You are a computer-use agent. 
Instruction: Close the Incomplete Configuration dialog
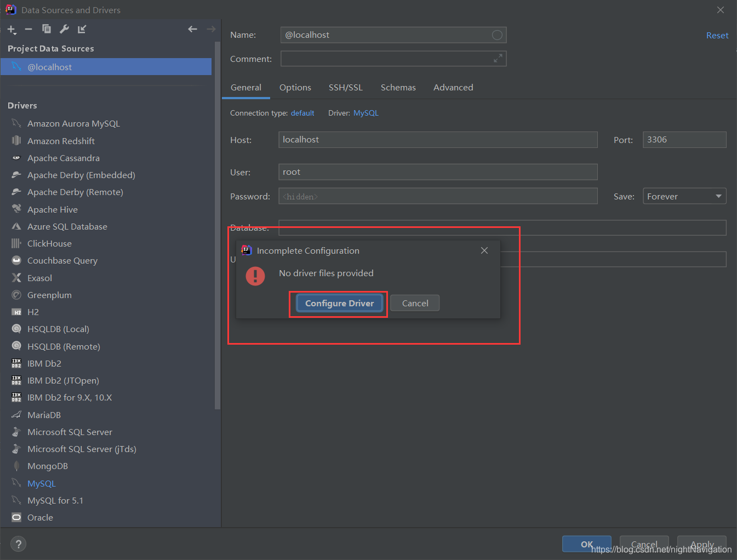[484, 250]
